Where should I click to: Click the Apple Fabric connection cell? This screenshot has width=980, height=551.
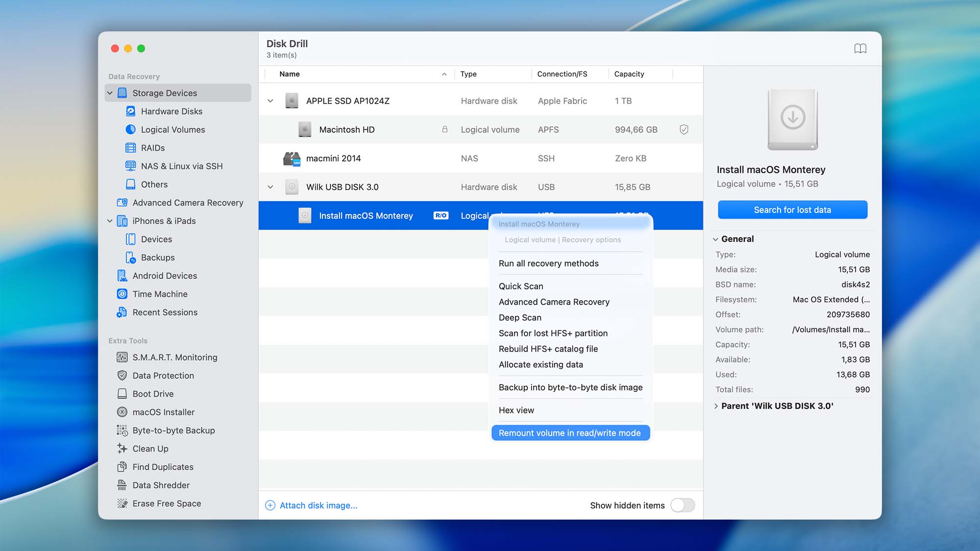(x=562, y=101)
